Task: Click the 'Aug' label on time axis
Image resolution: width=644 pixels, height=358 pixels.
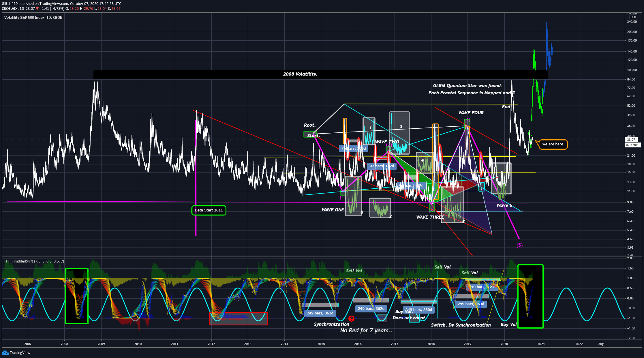Action: (x=601, y=344)
